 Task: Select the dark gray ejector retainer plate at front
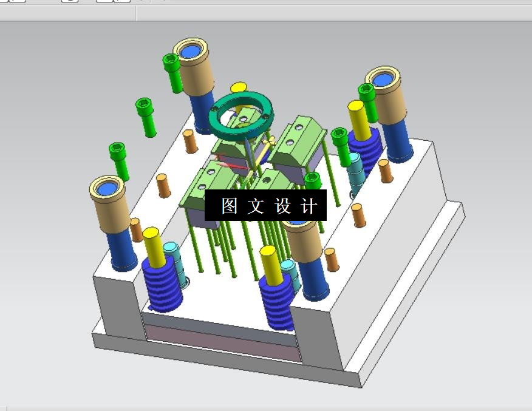pos(219,328)
